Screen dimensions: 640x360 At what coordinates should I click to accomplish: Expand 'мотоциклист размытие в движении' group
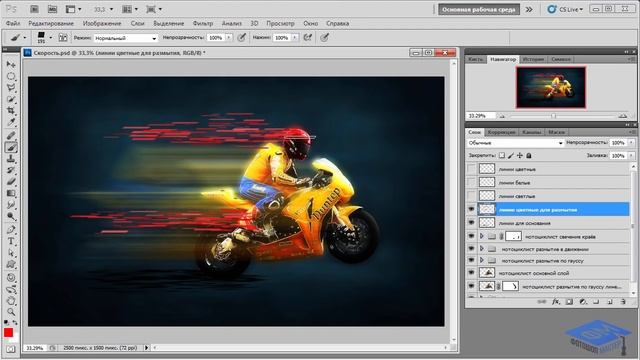[x=482, y=248]
